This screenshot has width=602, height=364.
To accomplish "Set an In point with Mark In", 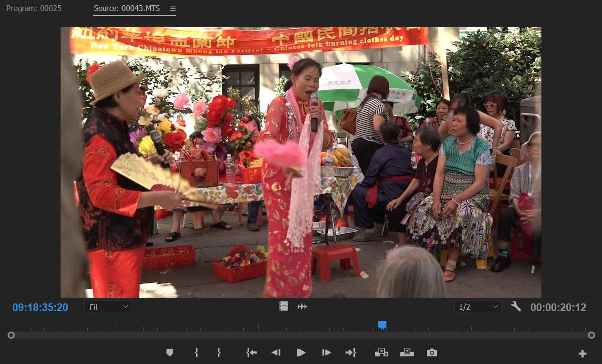I will coord(196,353).
